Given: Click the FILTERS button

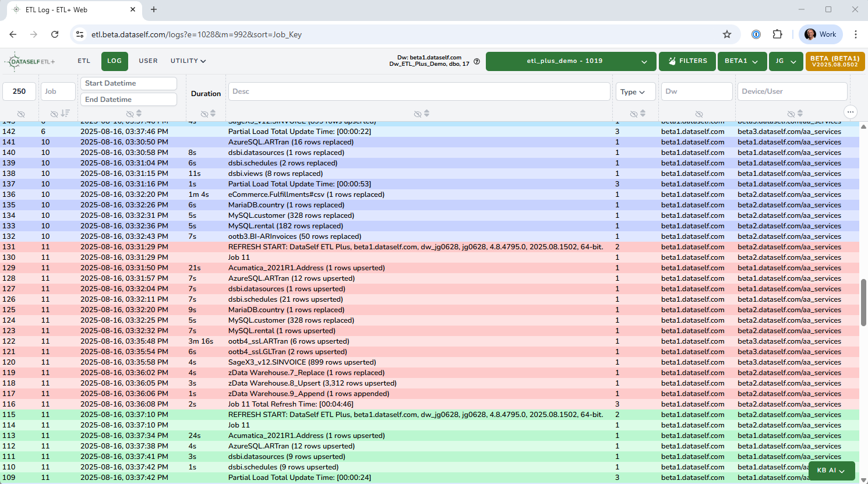Looking at the screenshot, I should (687, 61).
